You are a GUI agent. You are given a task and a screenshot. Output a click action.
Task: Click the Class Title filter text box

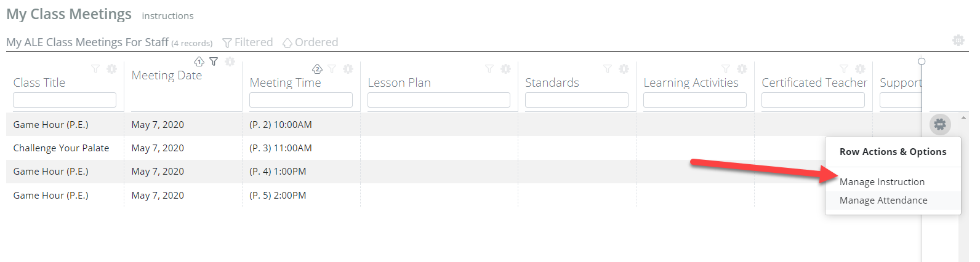tap(65, 100)
